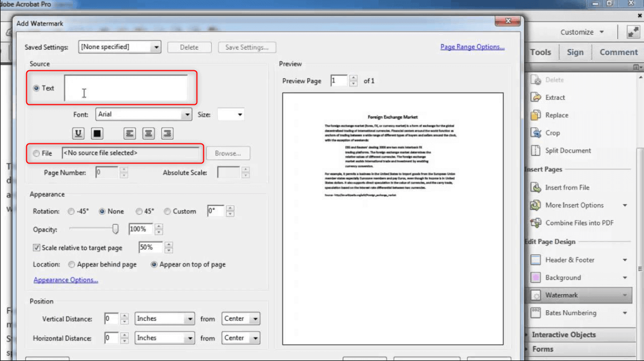This screenshot has height=361, width=644.
Task: Click the Underline formatting icon
Action: (78, 133)
